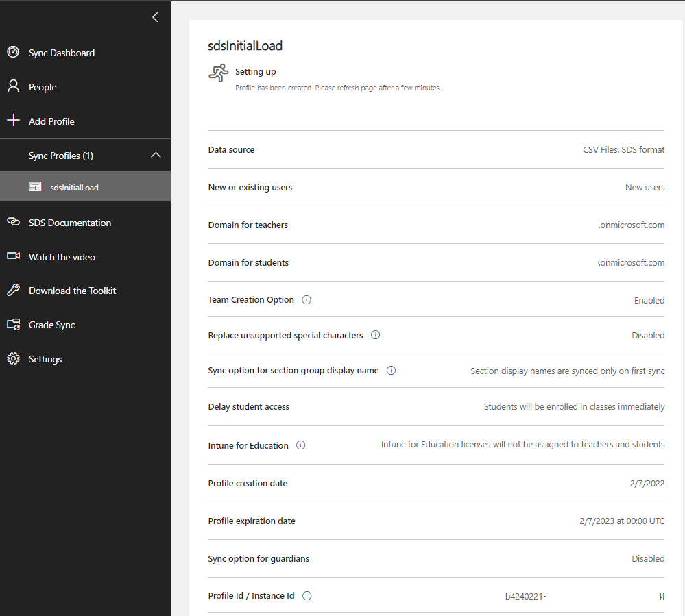The width and height of the screenshot is (685, 616).
Task: Click the Profile expiration date value
Action: pos(621,521)
